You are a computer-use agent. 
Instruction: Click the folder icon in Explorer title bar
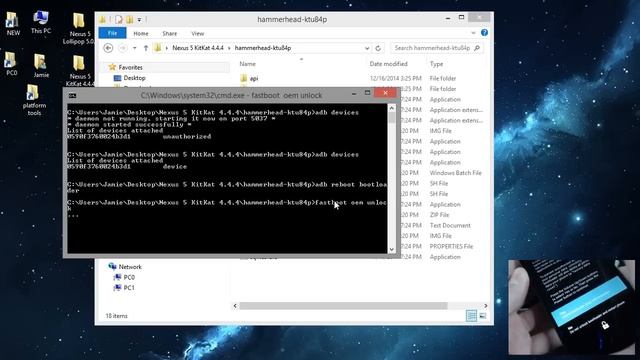102,19
